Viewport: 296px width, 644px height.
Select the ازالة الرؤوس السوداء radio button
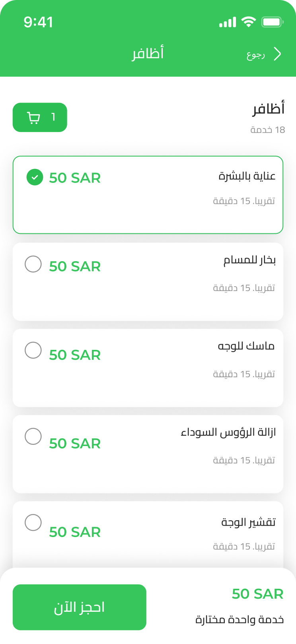33,436
